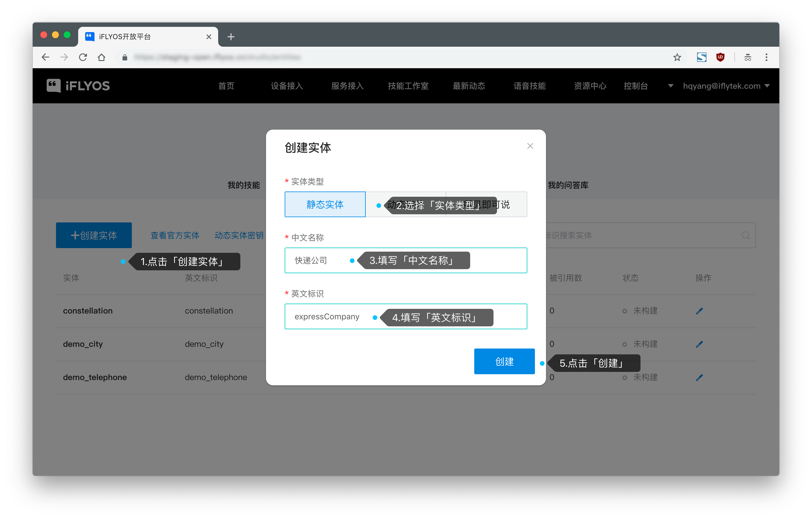812x519 pixels.
Task: Open a new tab with plus icon
Action: (x=231, y=37)
